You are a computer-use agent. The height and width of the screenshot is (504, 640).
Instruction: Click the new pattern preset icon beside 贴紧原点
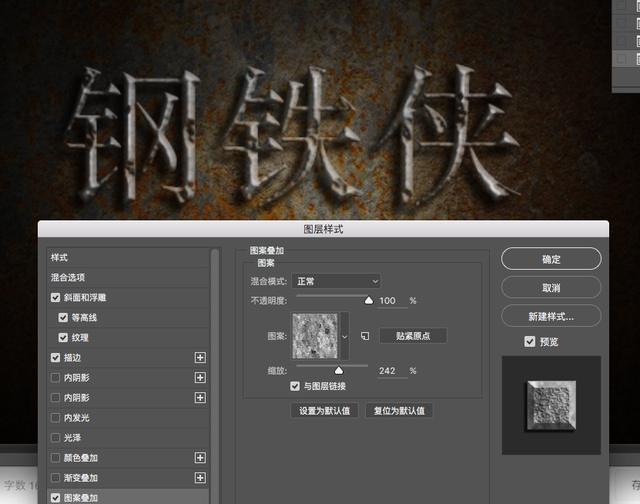365,336
